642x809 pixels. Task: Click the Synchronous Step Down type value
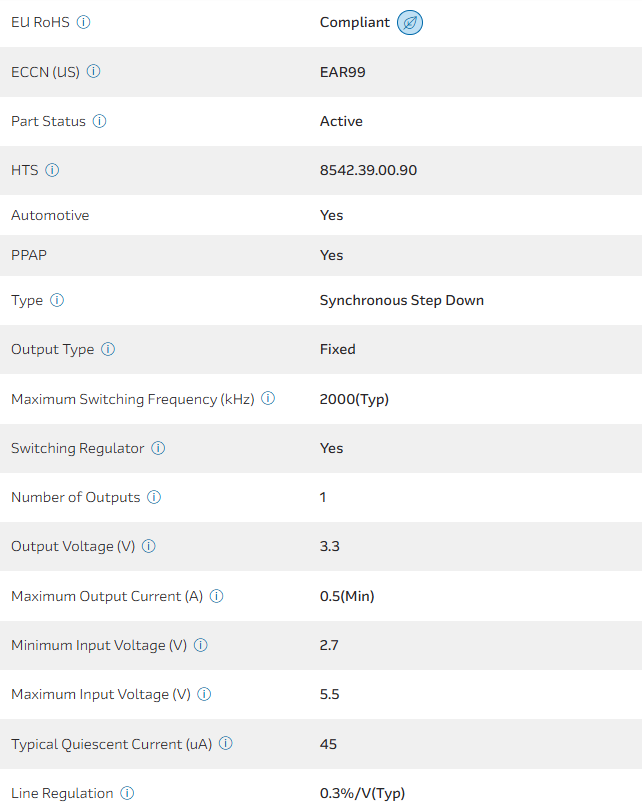click(401, 300)
